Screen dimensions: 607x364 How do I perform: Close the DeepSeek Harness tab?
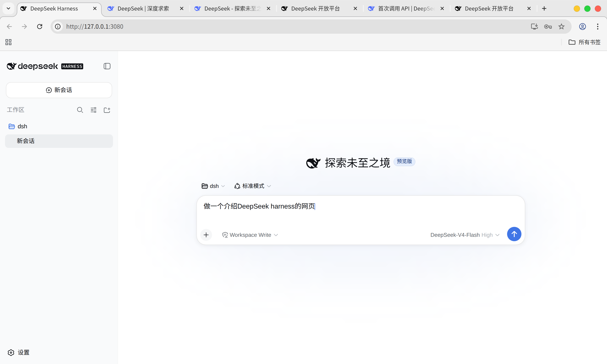[95, 9]
